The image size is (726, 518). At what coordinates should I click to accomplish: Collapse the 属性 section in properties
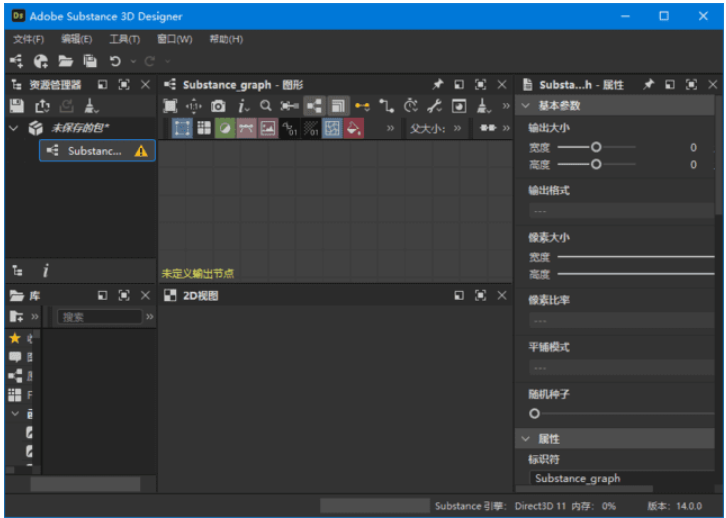pyautogui.click(x=526, y=439)
